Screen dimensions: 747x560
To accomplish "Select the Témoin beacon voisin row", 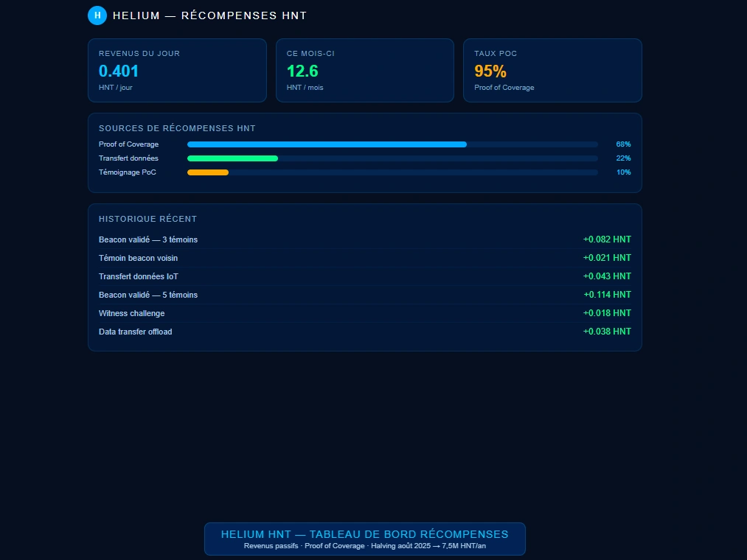I will 365,258.
